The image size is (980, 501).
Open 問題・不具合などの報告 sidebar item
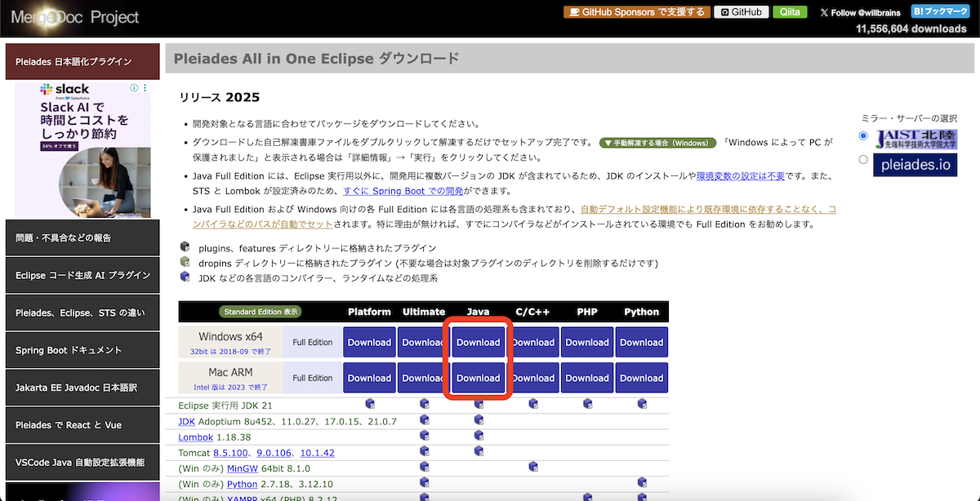(x=82, y=237)
